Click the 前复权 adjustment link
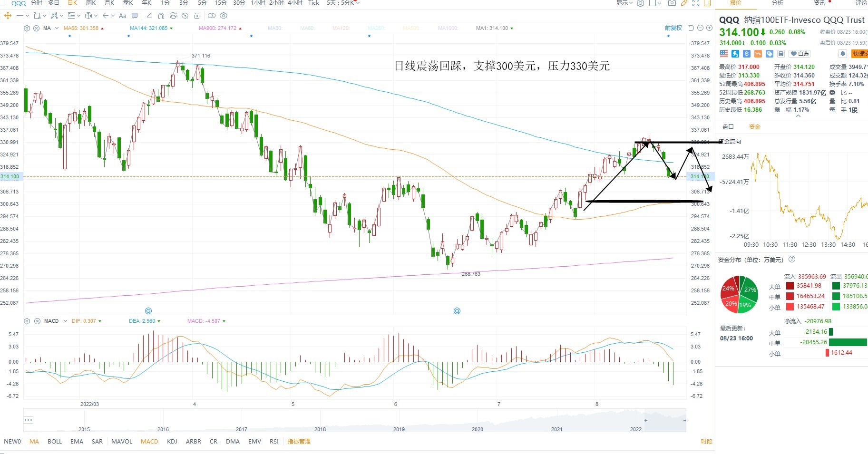This screenshot has height=454, width=868. pyautogui.click(x=673, y=28)
